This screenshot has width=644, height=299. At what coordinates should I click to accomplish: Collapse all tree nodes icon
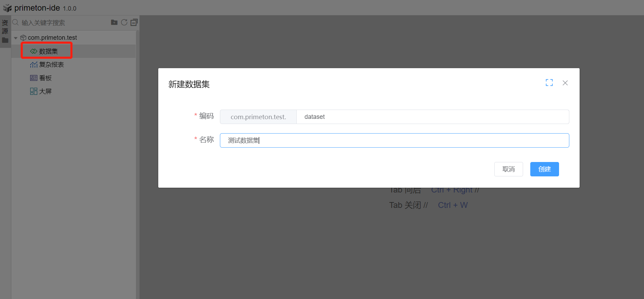click(x=134, y=23)
